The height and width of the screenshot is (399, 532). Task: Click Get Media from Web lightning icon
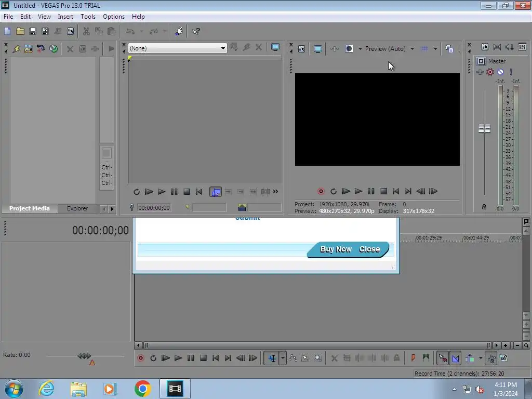tap(16, 48)
